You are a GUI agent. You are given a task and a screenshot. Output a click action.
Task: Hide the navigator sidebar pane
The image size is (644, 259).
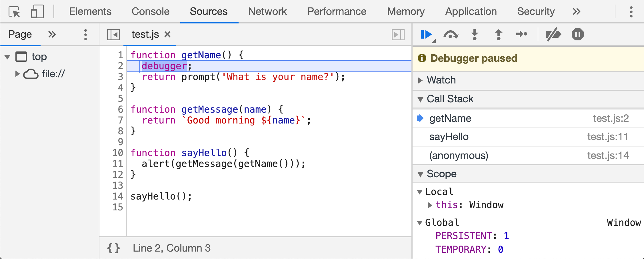click(x=113, y=35)
